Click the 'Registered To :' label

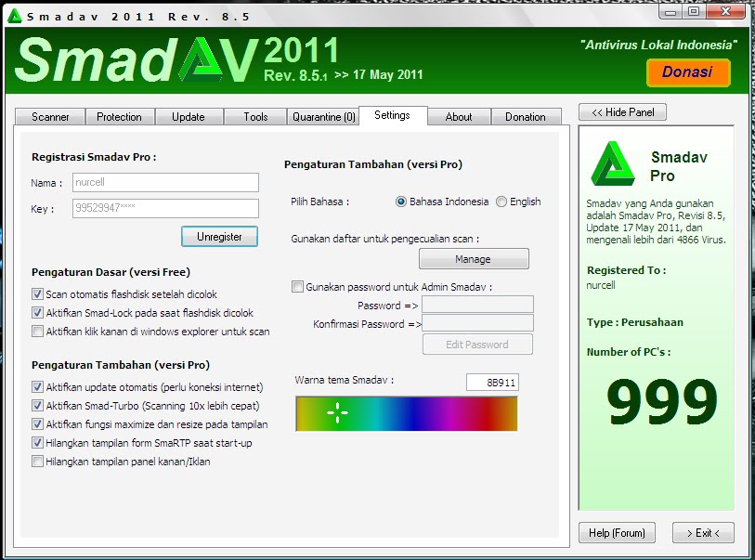pyautogui.click(x=627, y=270)
